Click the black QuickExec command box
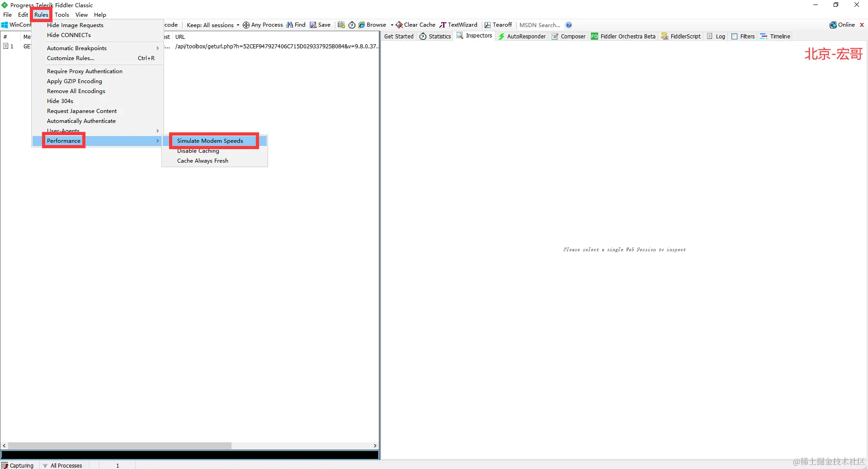The height and width of the screenshot is (469, 868). pos(190,455)
